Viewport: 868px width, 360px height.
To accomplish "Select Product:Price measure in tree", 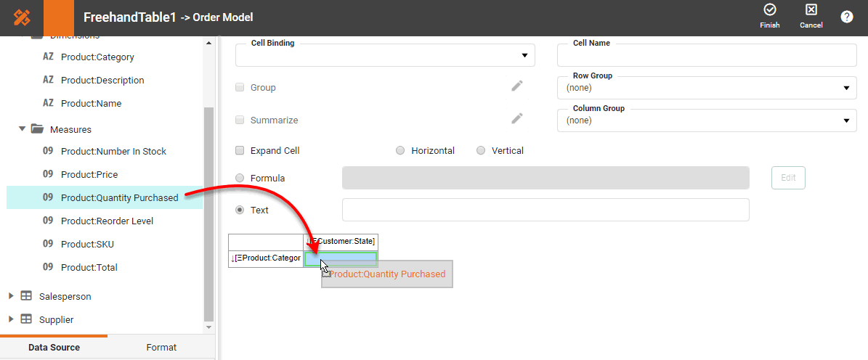I will point(89,174).
